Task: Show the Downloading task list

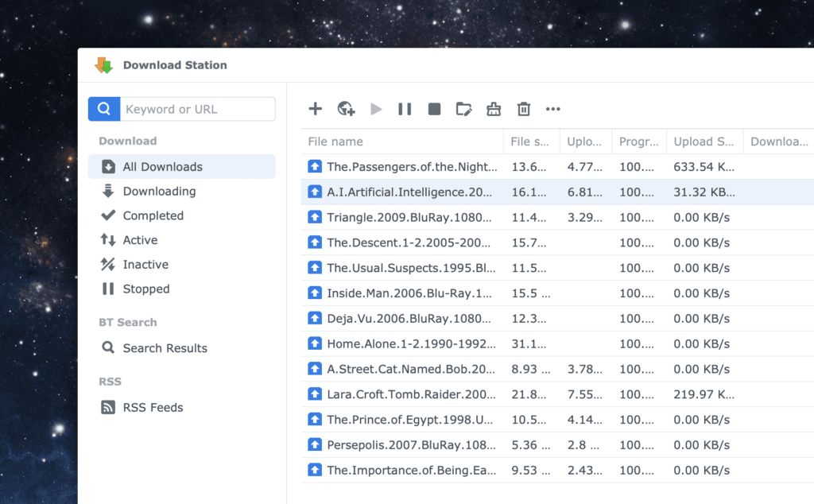Action: click(159, 192)
